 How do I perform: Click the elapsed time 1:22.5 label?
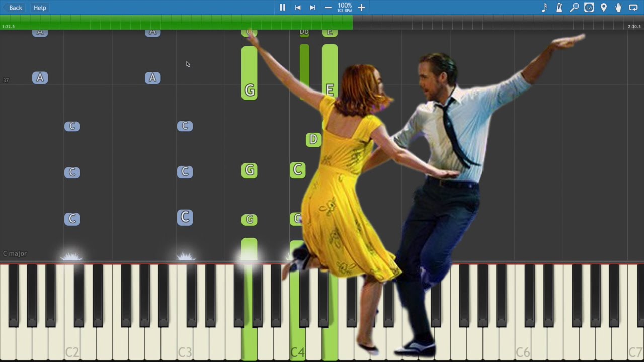click(x=9, y=27)
